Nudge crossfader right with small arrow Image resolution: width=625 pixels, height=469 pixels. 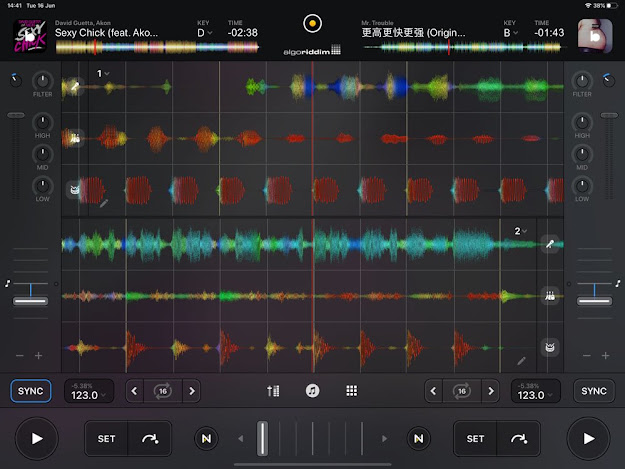point(384,438)
